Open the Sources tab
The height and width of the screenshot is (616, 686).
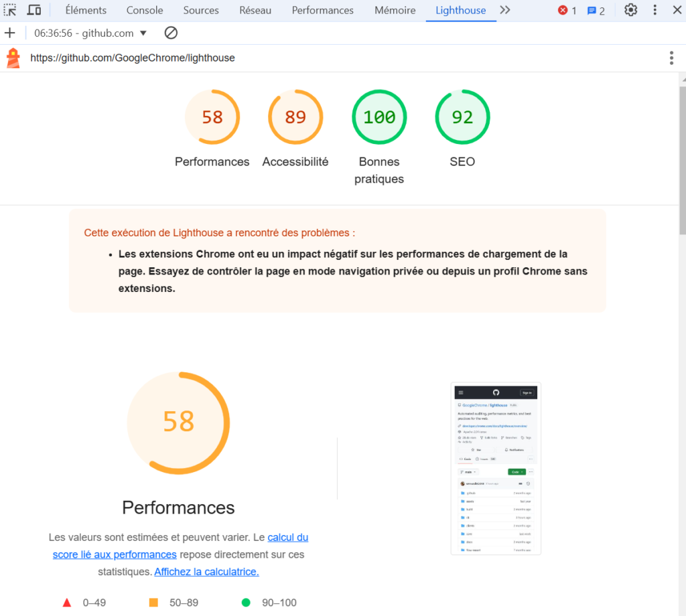(201, 10)
